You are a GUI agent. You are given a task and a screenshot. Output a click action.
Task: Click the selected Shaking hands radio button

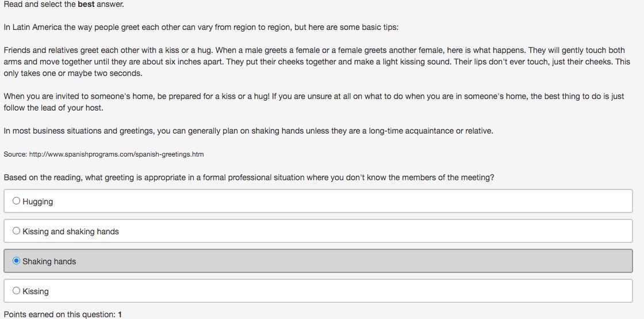17,261
